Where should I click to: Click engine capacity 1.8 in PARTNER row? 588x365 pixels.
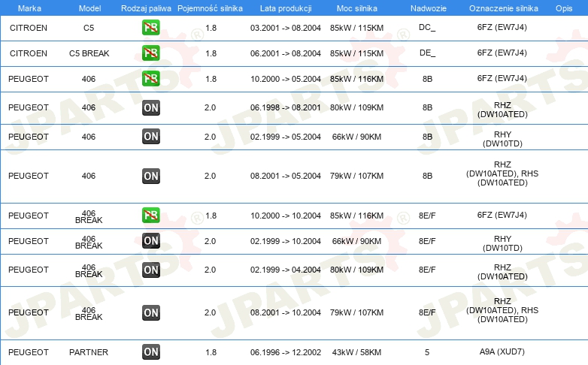coord(211,352)
